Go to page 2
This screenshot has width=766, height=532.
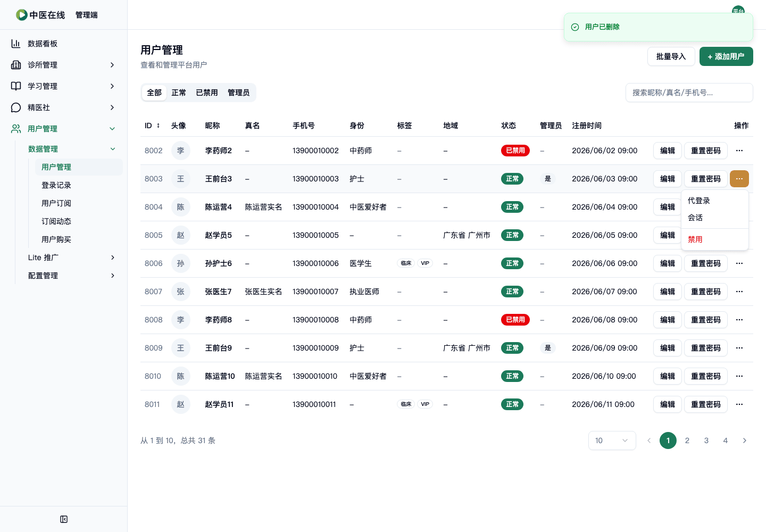687,440
